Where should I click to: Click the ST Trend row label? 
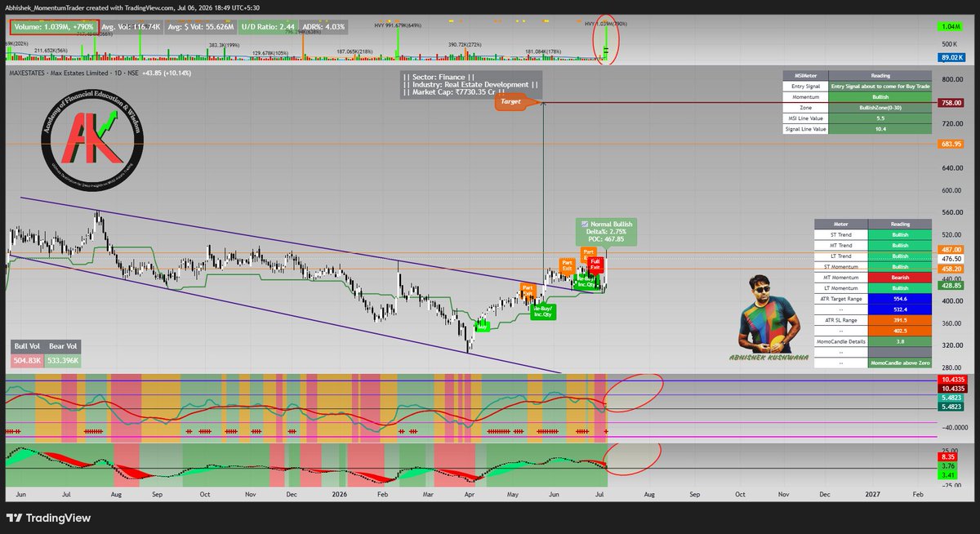840,235
